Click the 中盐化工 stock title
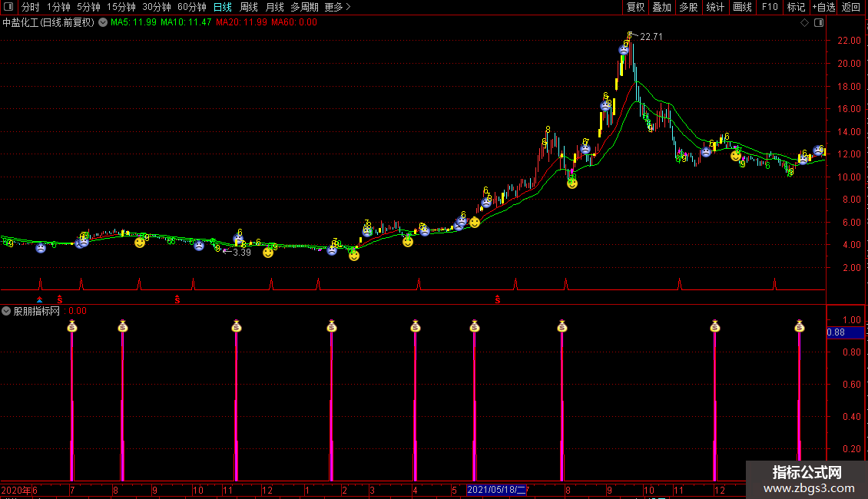This screenshot has width=868, height=499. pyautogui.click(x=48, y=23)
